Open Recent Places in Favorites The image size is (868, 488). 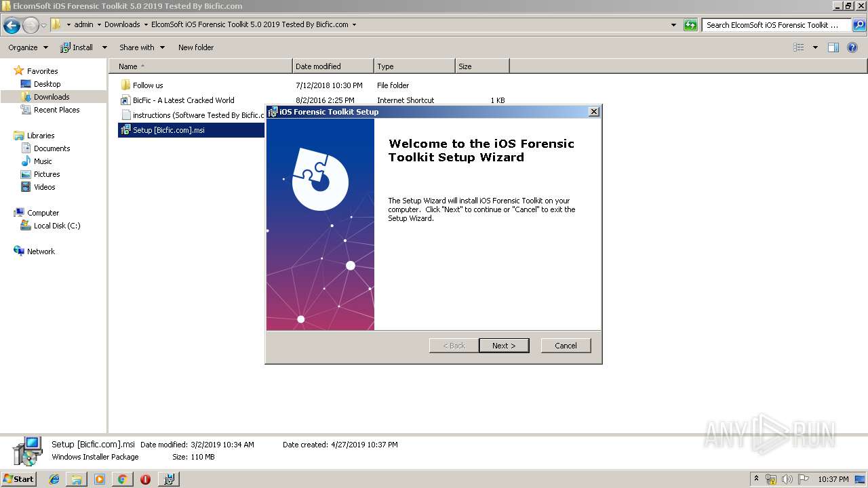56,110
